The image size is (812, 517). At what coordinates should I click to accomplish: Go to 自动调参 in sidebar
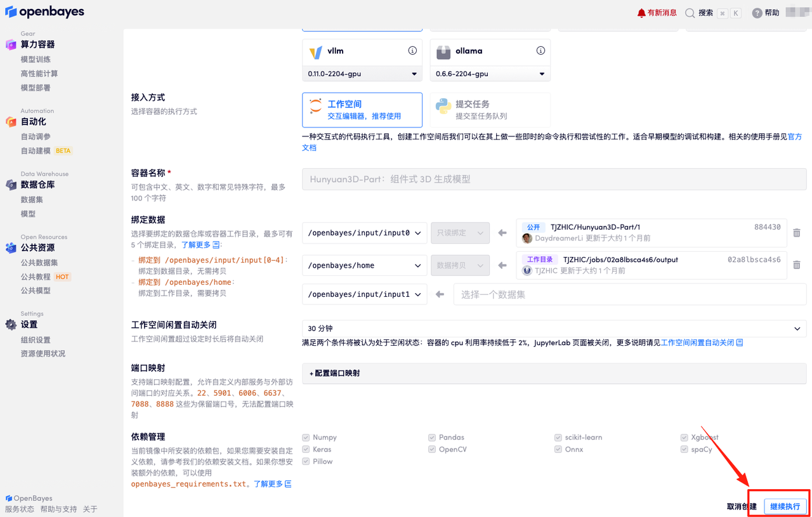pos(36,136)
